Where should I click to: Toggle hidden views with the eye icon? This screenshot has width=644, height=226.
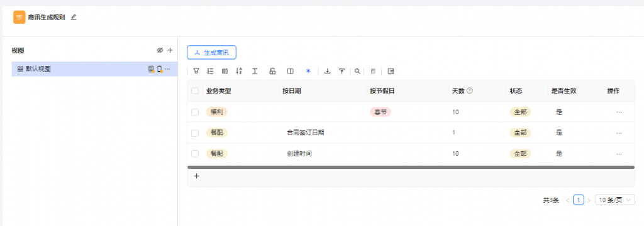point(160,50)
